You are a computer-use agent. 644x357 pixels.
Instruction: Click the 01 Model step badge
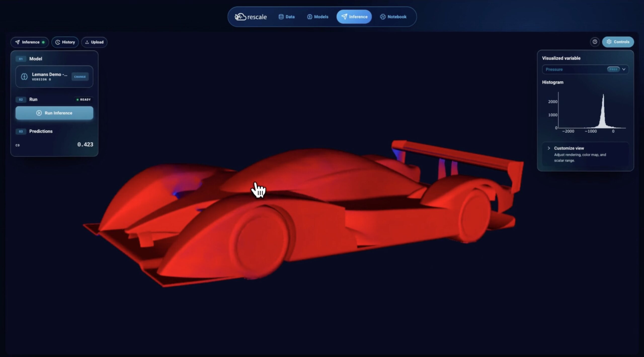click(21, 59)
